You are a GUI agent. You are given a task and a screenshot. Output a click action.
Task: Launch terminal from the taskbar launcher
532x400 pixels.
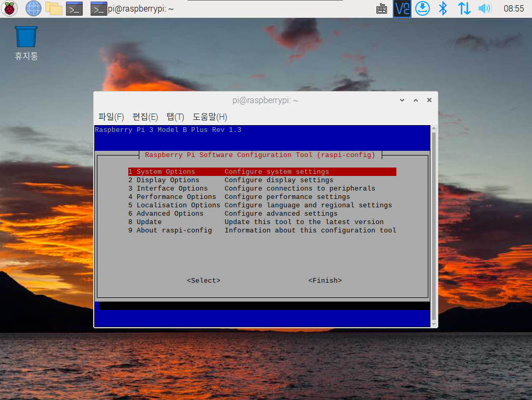click(x=74, y=8)
